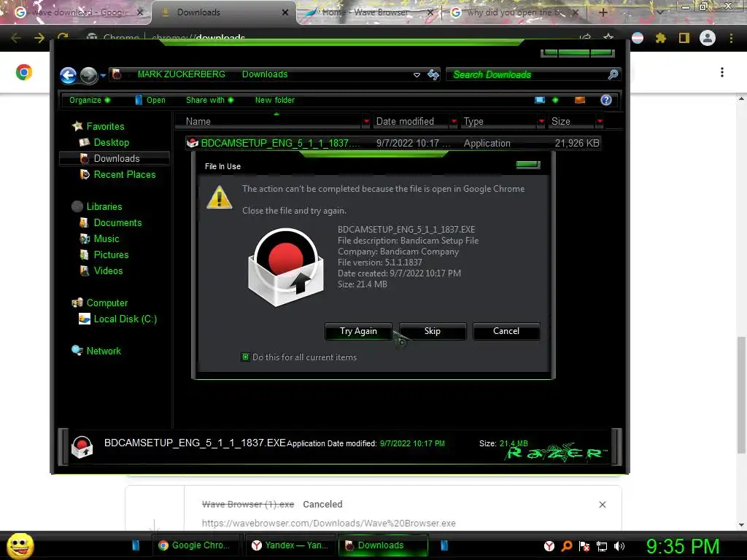Switch to Yandex taskbar button
Screen dimensions: 747x560
click(290, 545)
